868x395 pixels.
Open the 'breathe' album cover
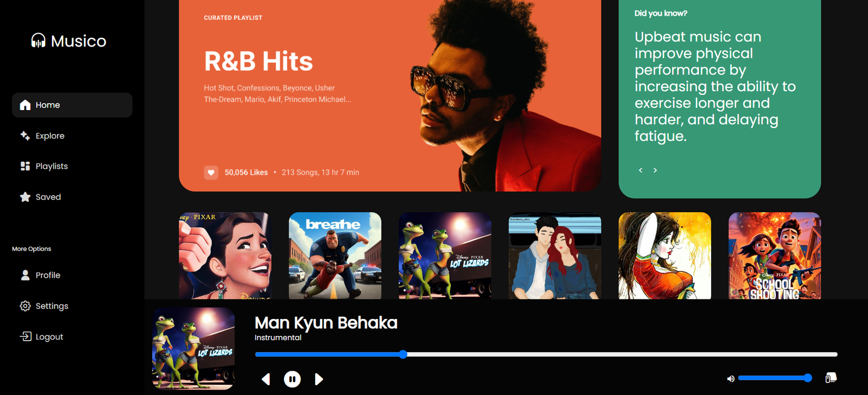click(x=335, y=256)
